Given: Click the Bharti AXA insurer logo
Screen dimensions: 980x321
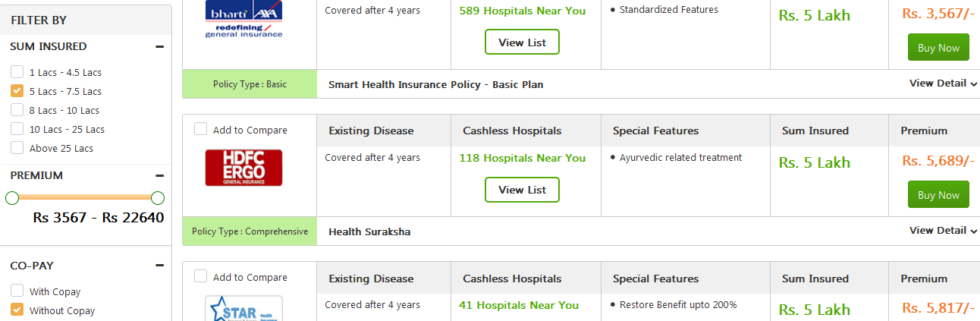Looking at the screenshot, I should 243,20.
